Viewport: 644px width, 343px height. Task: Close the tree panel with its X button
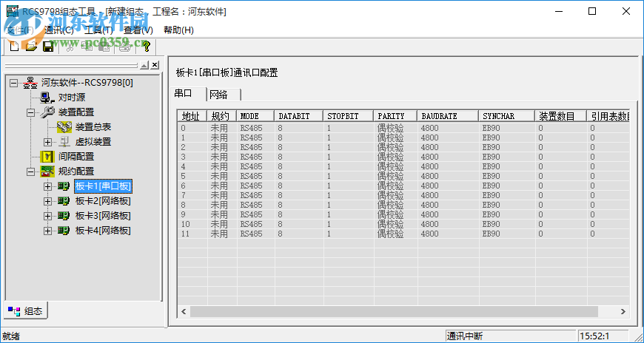155,65
